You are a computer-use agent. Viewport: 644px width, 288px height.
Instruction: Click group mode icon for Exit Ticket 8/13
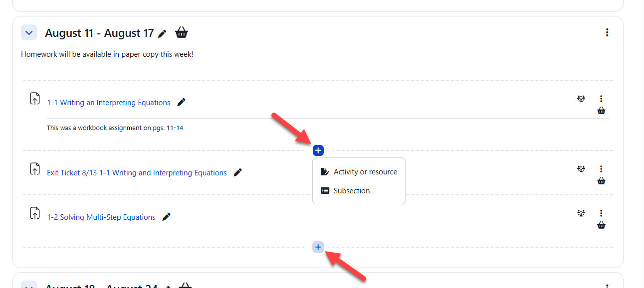point(581,169)
